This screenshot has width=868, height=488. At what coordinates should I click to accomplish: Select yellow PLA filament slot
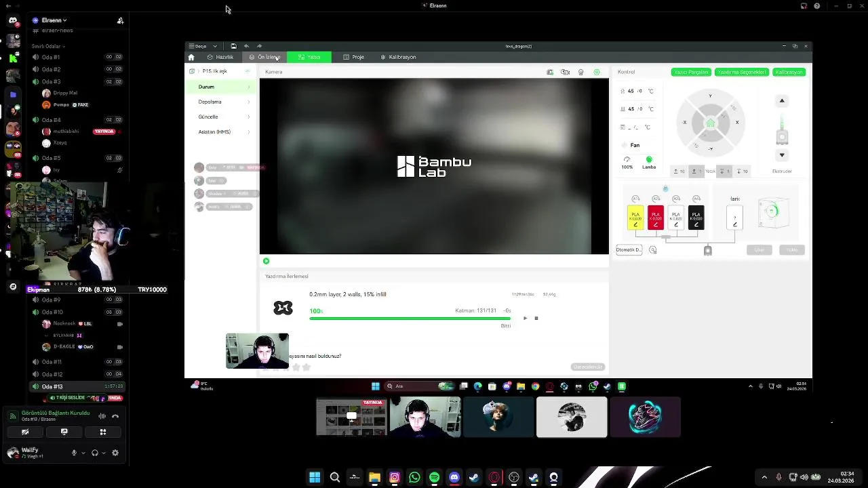635,218
